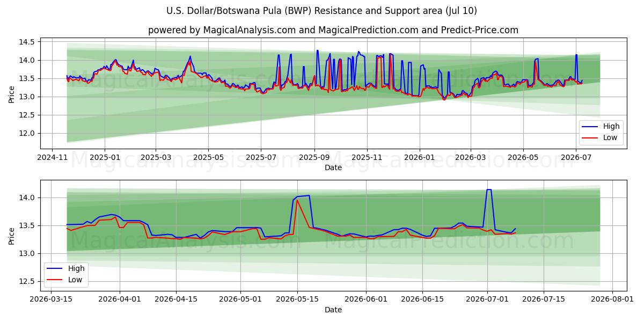Click the 14.5 price tick in upper chart

[27, 42]
